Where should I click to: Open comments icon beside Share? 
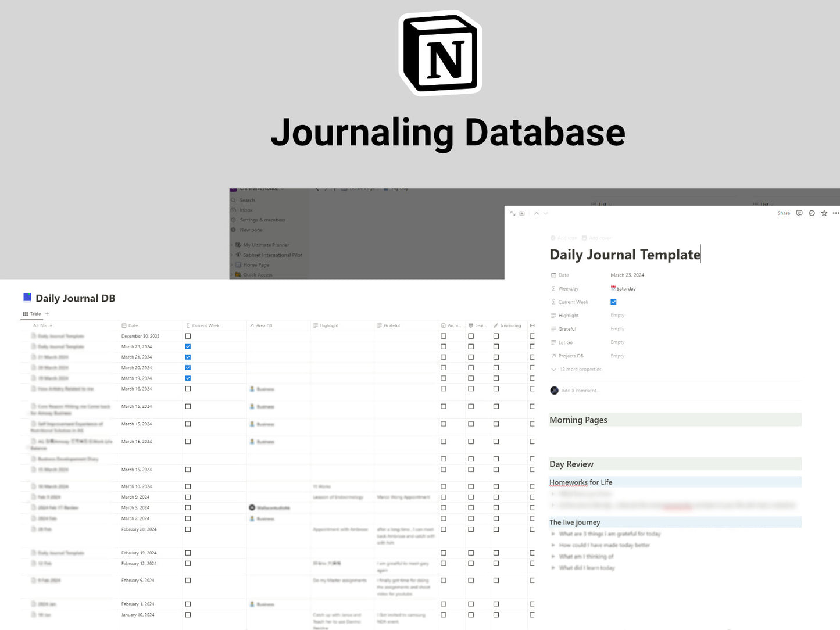pyautogui.click(x=799, y=213)
